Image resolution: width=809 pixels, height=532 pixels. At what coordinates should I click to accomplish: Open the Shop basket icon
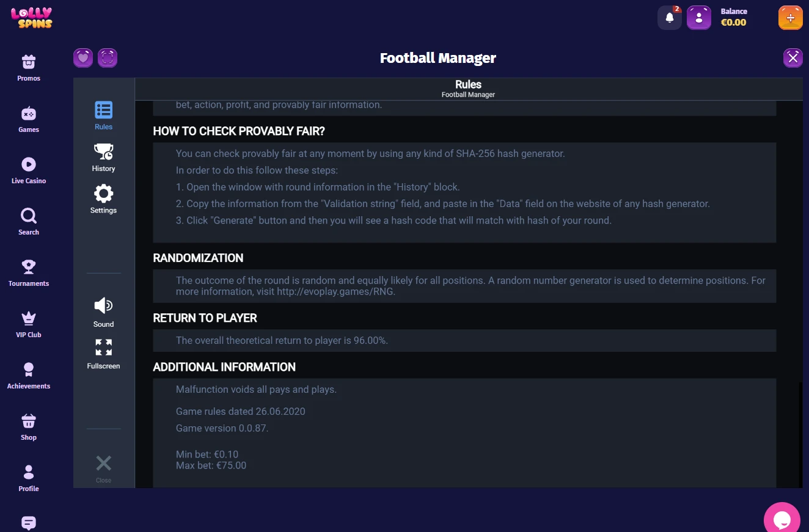(29, 427)
